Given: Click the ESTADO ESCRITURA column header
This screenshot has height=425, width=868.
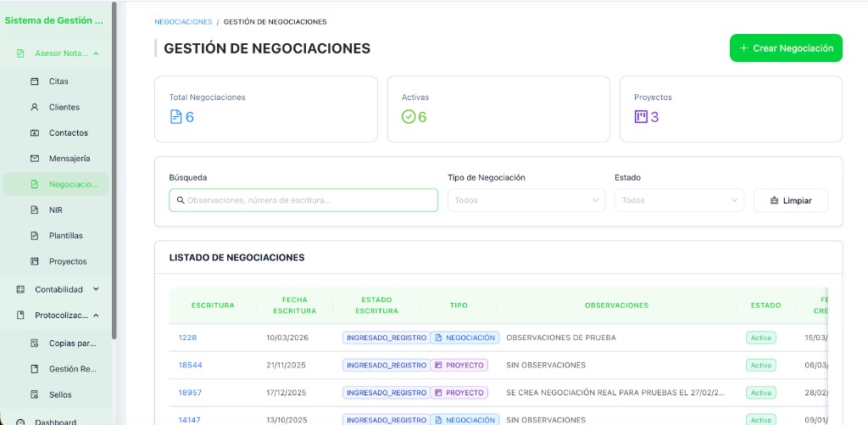Looking at the screenshot, I should [376, 305].
